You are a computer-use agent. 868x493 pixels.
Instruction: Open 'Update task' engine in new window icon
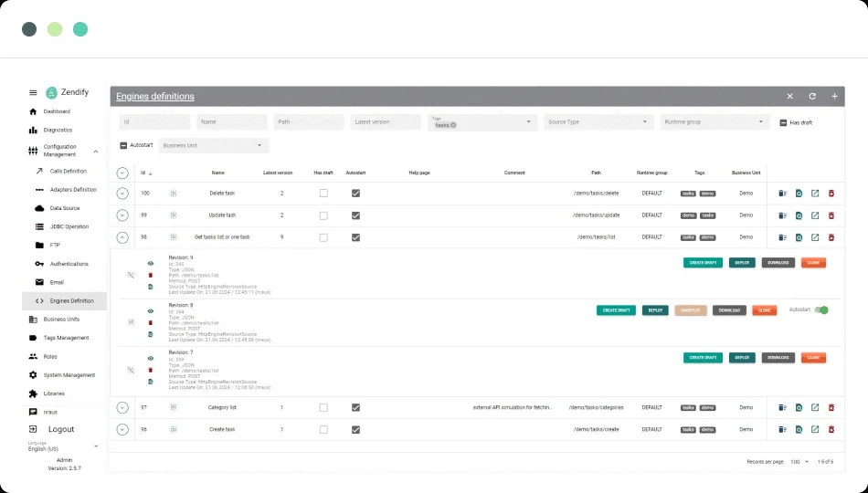[x=815, y=215]
